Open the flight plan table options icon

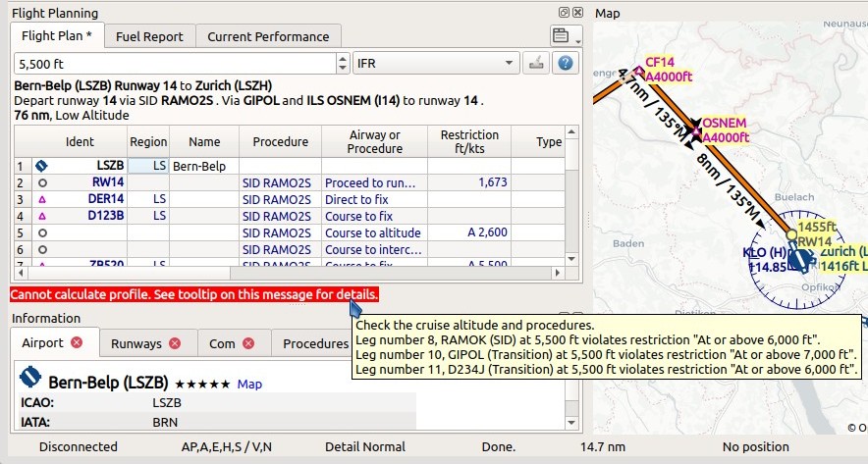pyautogui.click(x=566, y=35)
